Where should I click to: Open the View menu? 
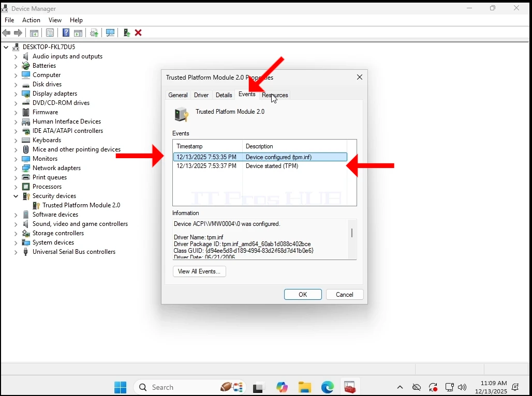click(x=55, y=20)
